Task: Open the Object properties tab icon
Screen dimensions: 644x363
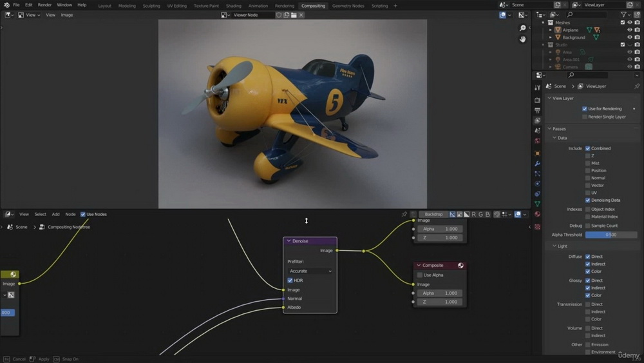Action: 537,153
